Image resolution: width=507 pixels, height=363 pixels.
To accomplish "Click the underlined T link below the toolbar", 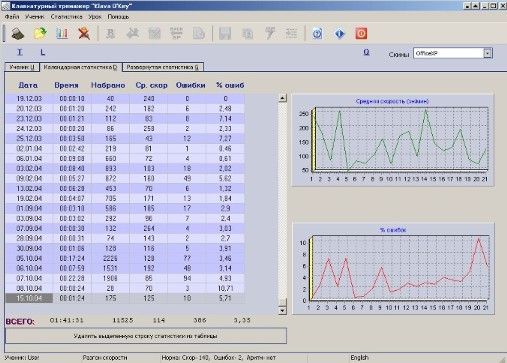I will pos(20,52).
